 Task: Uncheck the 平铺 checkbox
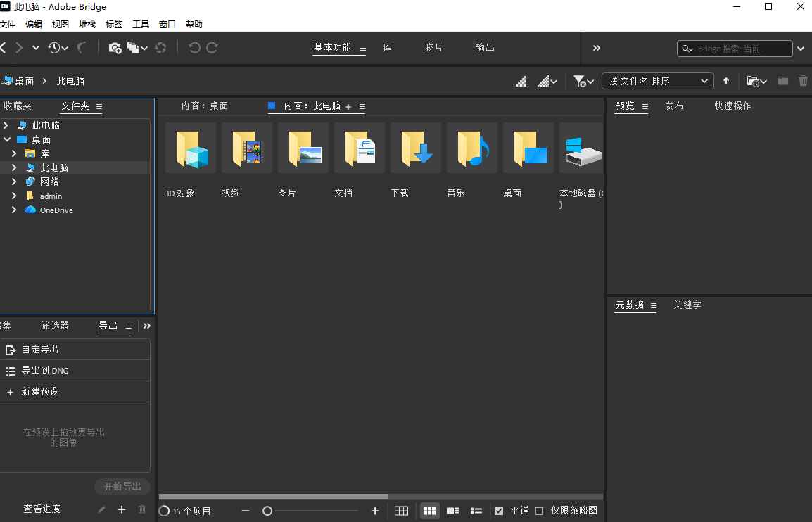pos(499,511)
